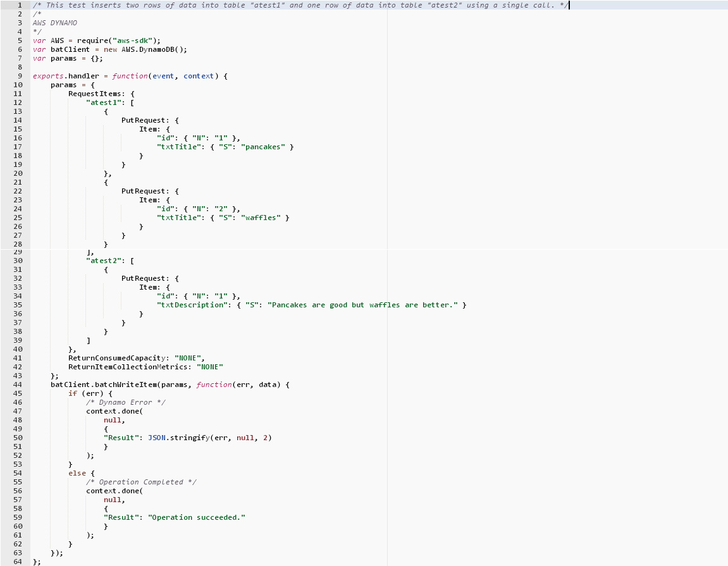728x566 pixels.
Task: Click the context parameter on line 9
Action: pyautogui.click(x=199, y=76)
